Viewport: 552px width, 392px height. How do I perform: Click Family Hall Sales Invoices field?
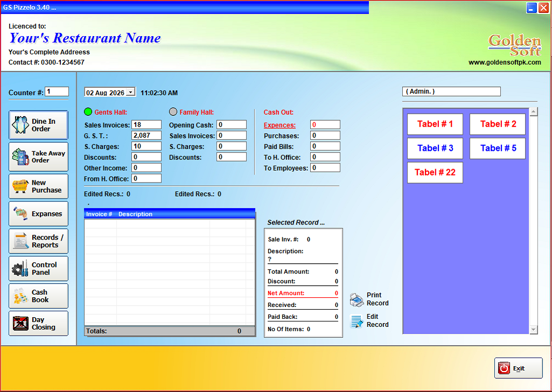pyautogui.click(x=232, y=136)
